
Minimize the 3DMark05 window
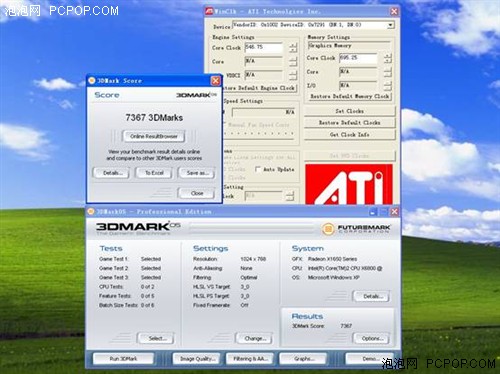pyautogui.click(x=373, y=212)
